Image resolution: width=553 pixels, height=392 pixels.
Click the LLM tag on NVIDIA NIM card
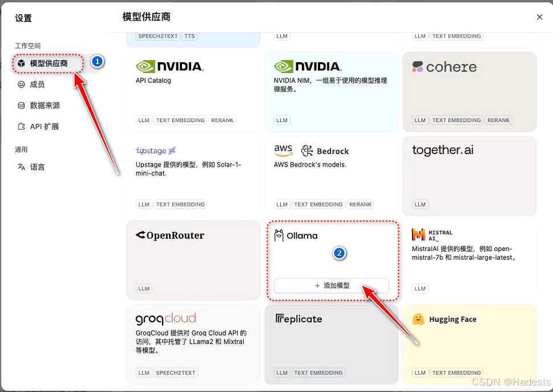282,120
